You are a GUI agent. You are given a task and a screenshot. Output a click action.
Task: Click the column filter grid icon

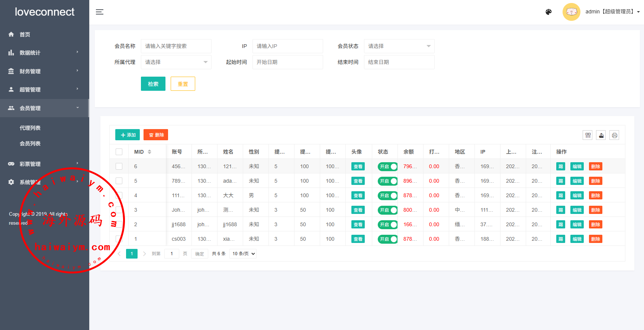click(x=587, y=135)
